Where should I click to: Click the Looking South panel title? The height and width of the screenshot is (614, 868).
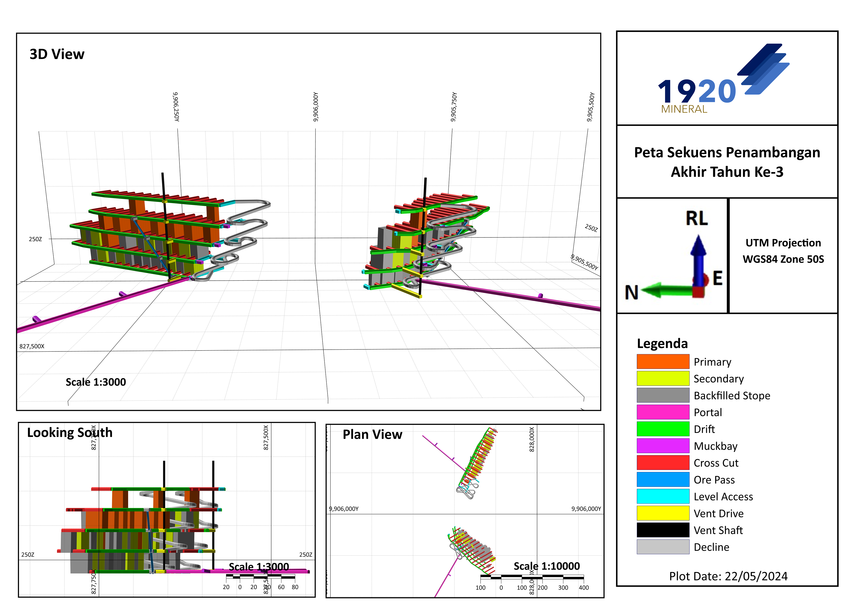pos(70,432)
